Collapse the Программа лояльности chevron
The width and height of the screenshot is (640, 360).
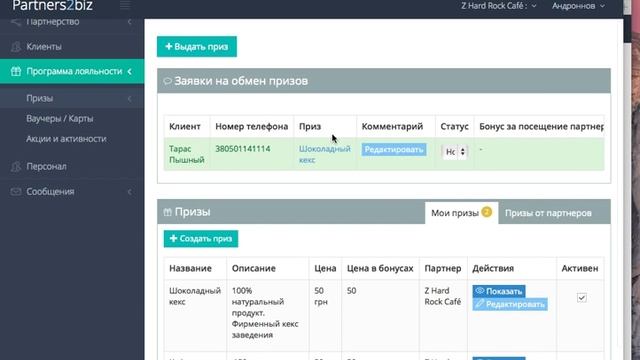point(129,71)
